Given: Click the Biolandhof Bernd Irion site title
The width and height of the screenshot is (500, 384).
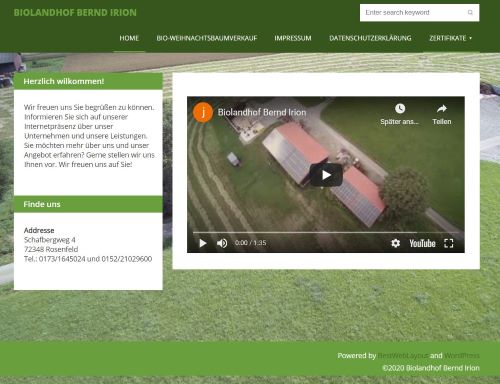Looking at the screenshot, I should pos(75,13).
